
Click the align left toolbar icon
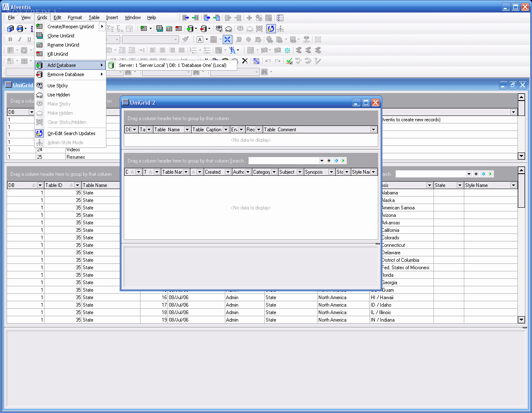click(x=153, y=50)
